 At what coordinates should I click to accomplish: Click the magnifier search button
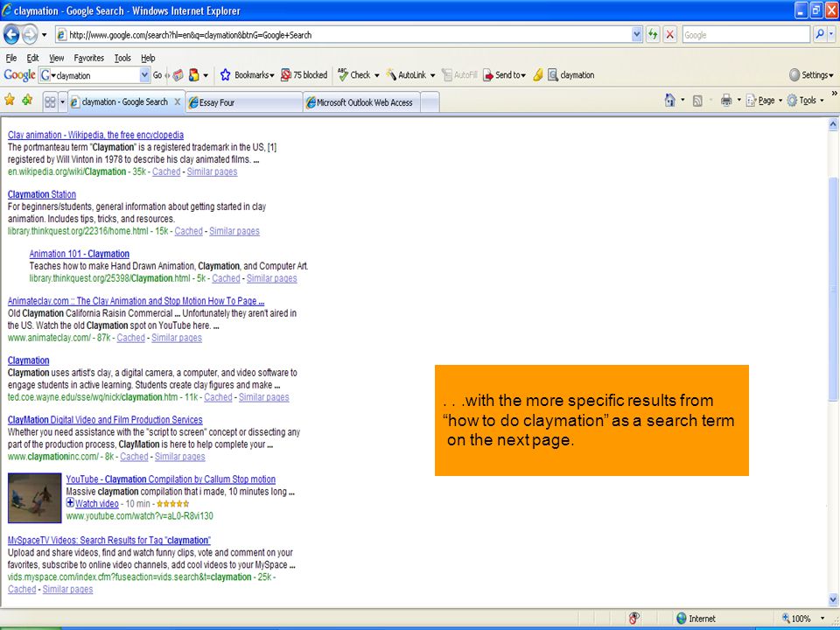coord(820,35)
